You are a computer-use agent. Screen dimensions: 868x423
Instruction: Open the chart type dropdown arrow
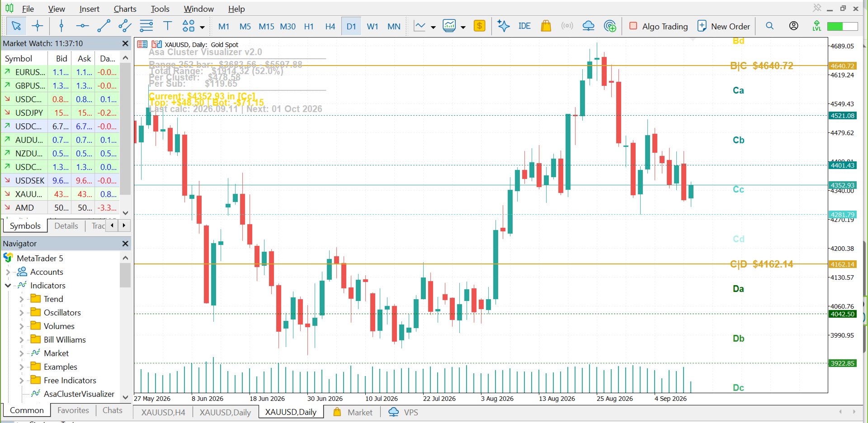[x=433, y=27]
